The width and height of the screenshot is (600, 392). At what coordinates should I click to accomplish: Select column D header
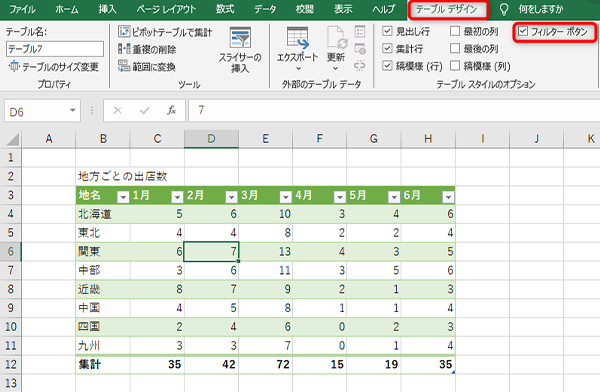point(211,139)
